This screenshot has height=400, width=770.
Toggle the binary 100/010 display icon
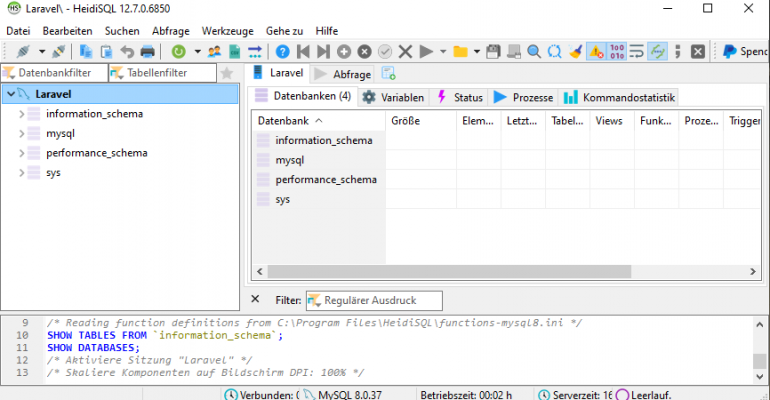[x=617, y=52]
